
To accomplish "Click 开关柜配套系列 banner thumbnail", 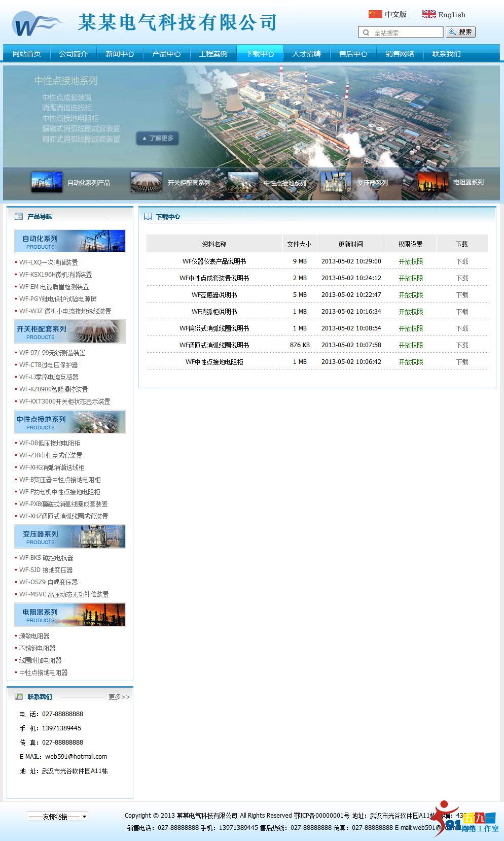I will [147, 182].
